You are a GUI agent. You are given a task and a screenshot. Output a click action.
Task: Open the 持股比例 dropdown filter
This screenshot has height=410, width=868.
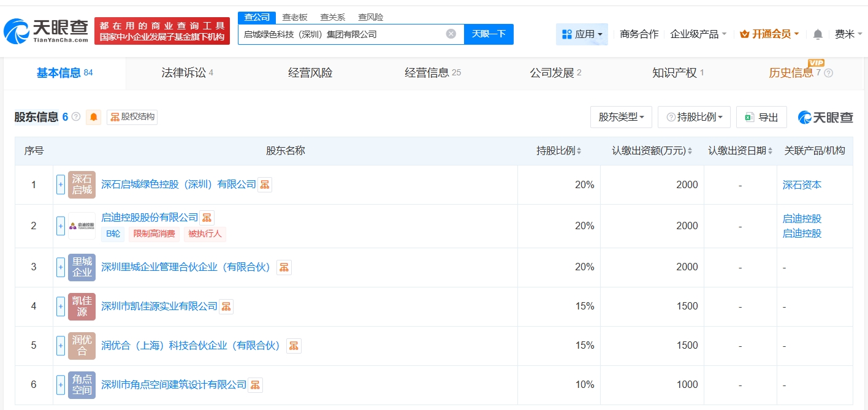694,117
